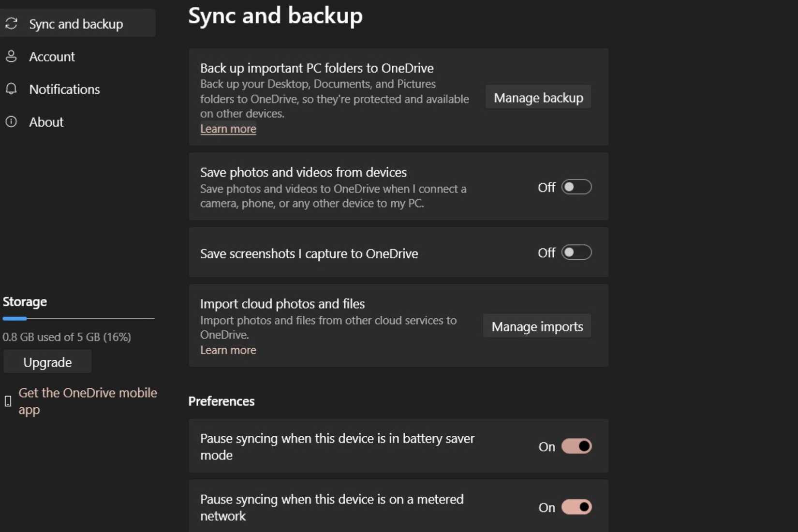Click the 0.8 GB used of 5 GB text
Screen dimensions: 798x532
click(x=67, y=337)
